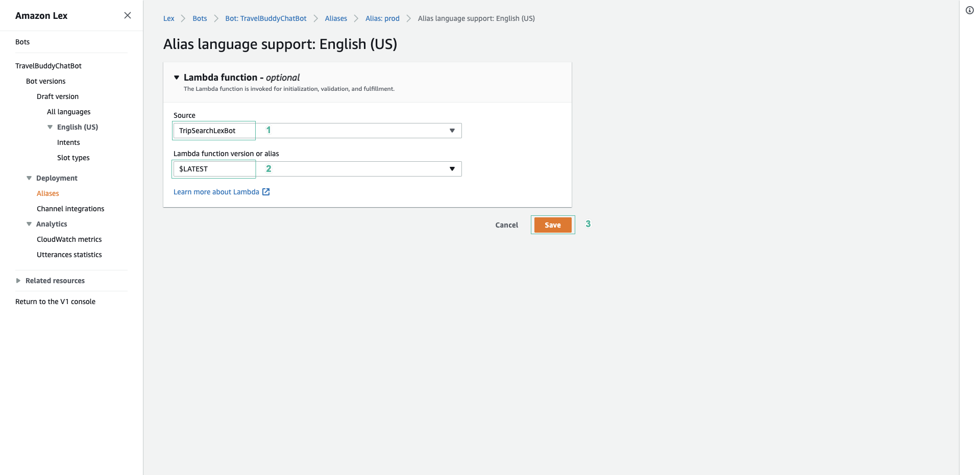The image size is (980, 475).
Task: Open Utterances statistics in the sidebar
Action: 69,255
